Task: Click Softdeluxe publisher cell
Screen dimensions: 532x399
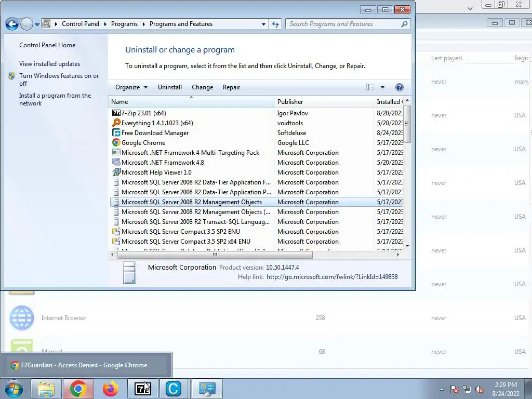Action: tap(291, 132)
